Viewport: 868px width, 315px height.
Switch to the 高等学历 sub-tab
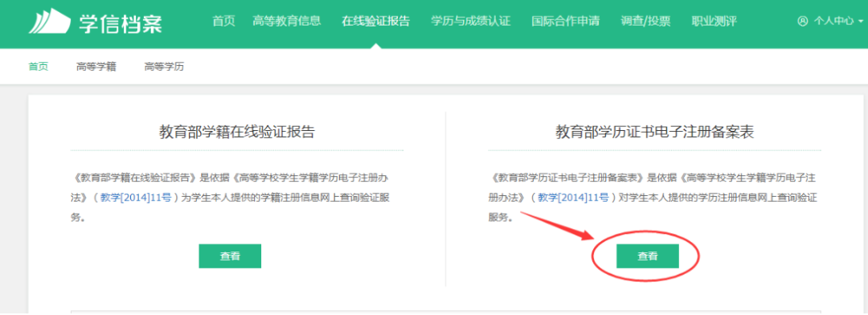[x=164, y=67]
